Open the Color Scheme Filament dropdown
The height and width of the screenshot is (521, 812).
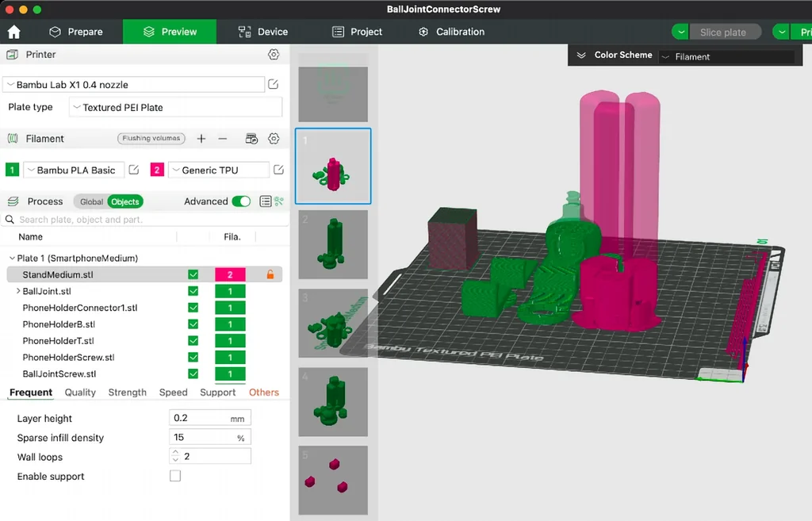[726, 57]
